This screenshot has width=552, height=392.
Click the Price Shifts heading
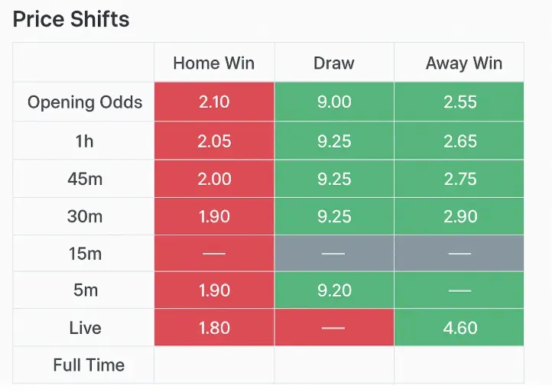pyautogui.click(x=71, y=19)
